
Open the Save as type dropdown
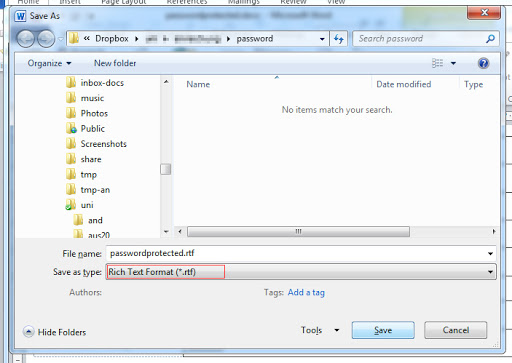[x=301, y=272]
